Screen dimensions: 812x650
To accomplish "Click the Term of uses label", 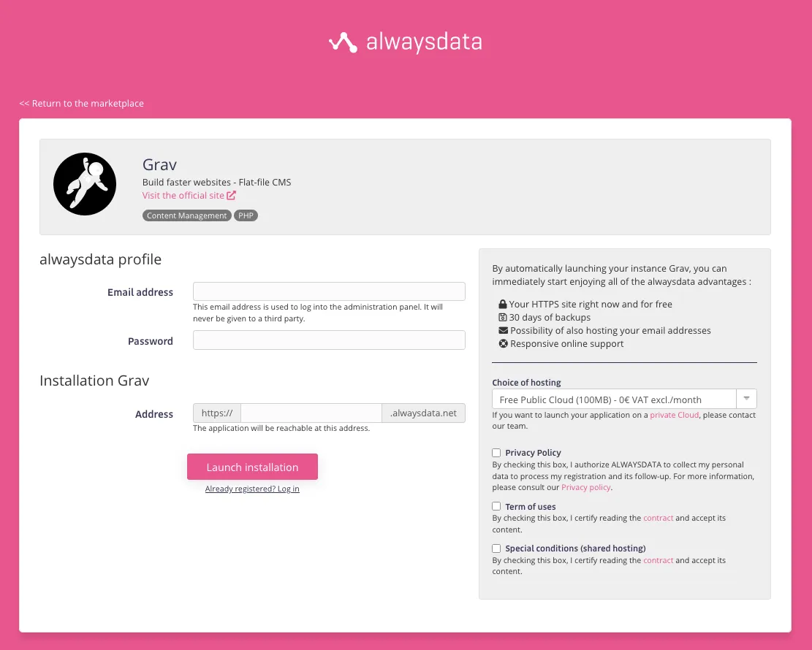I will pos(531,506).
